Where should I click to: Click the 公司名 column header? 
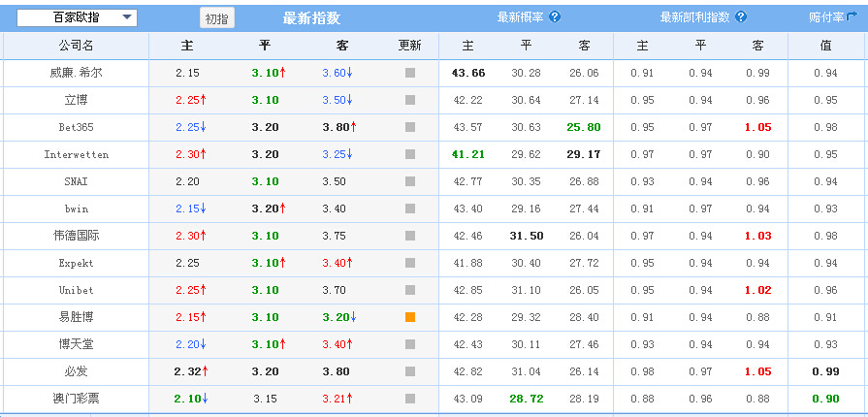tap(77, 46)
